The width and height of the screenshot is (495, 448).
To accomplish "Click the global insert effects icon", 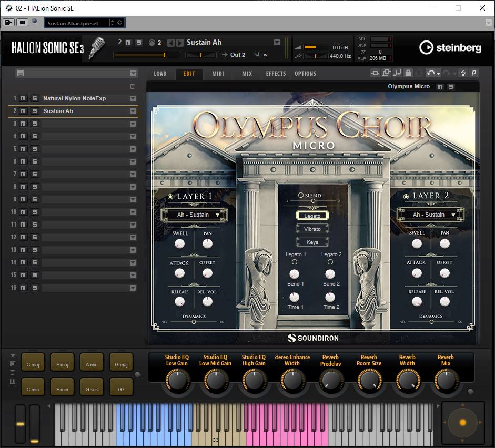I will (375, 73).
